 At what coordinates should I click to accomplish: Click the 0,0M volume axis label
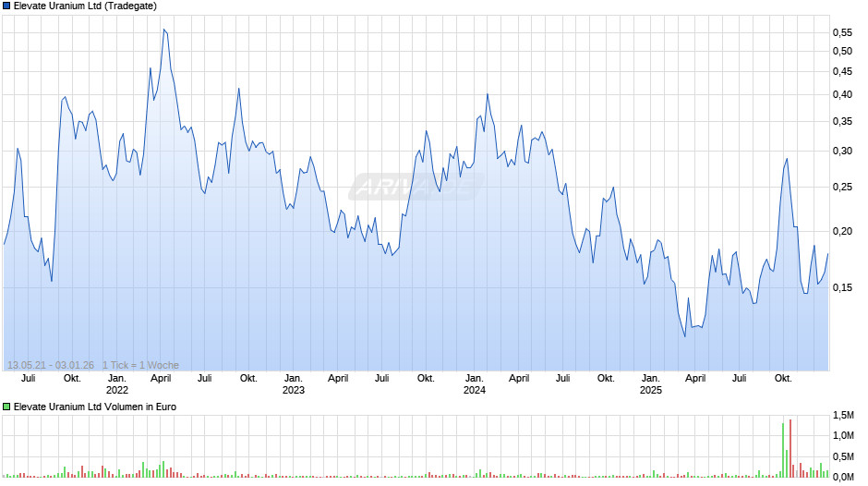[x=843, y=477]
